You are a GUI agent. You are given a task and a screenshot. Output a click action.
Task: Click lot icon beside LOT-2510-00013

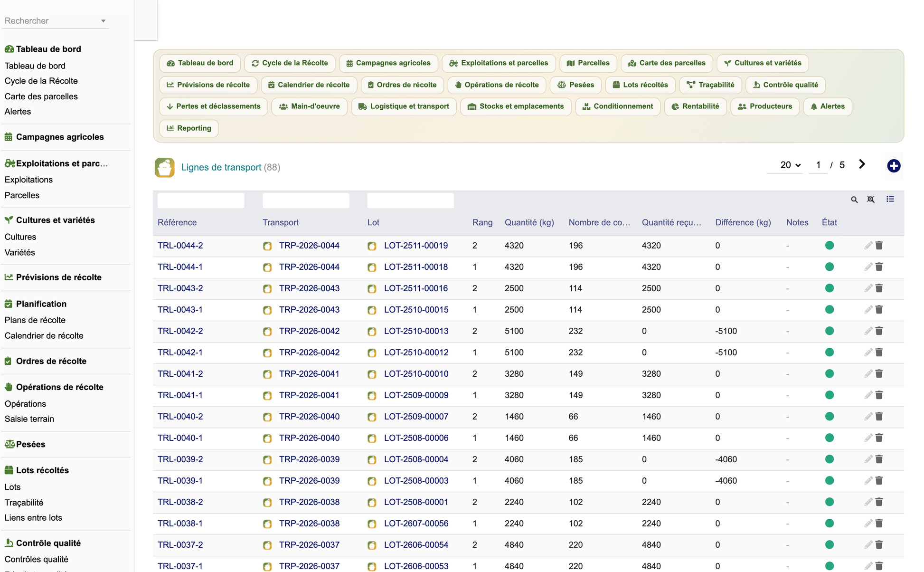pos(372,332)
